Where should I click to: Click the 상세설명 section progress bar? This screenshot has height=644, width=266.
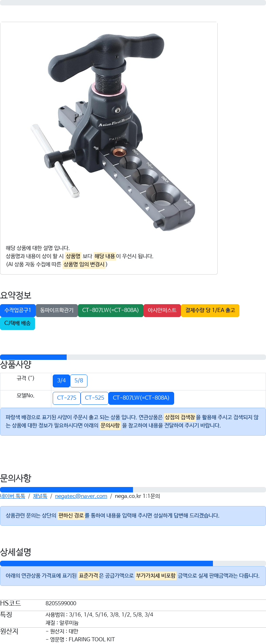click(133, 563)
